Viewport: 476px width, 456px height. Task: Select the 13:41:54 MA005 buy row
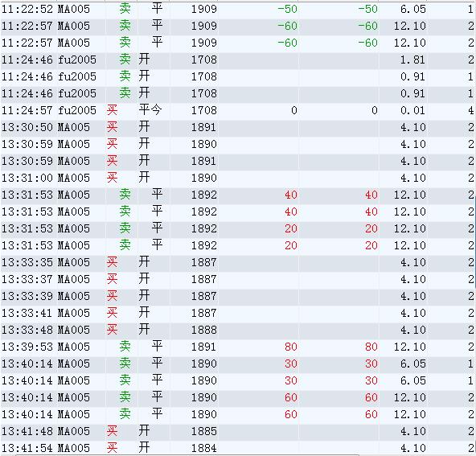pyautogui.click(x=238, y=448)
